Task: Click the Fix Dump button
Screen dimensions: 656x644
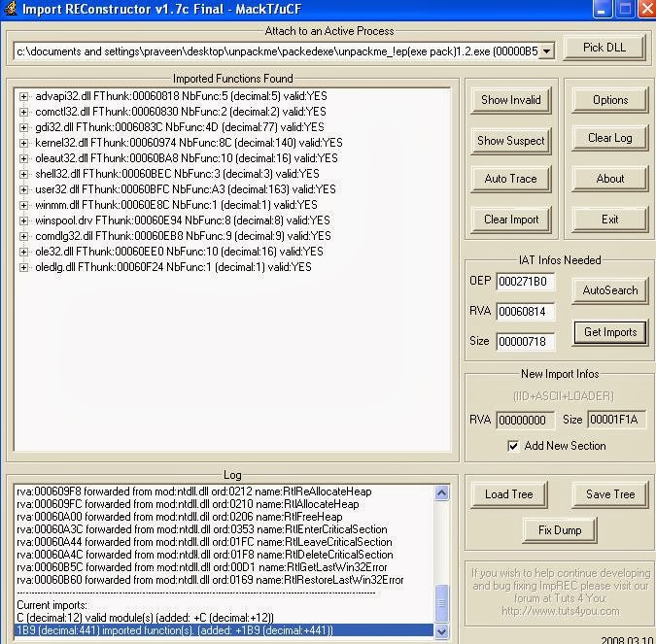Action: click(x=560, y=530)
